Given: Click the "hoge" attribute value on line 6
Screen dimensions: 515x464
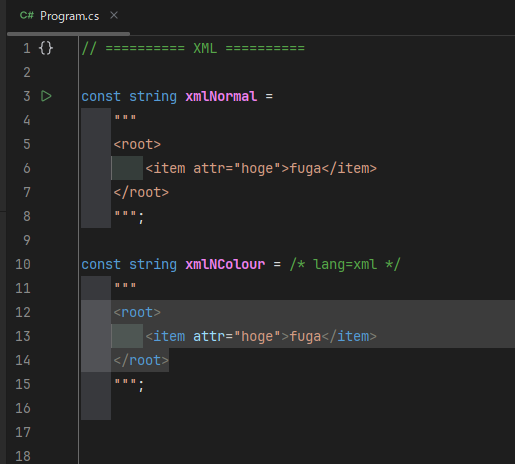Looking at the screenshot, I should 257,168.
